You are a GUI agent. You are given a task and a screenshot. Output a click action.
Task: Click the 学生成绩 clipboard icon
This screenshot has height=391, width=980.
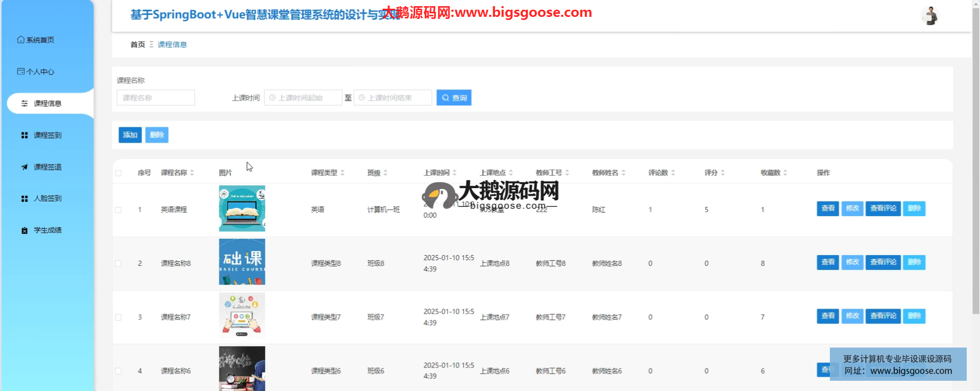pyautogui.click(x=25, y=231)
